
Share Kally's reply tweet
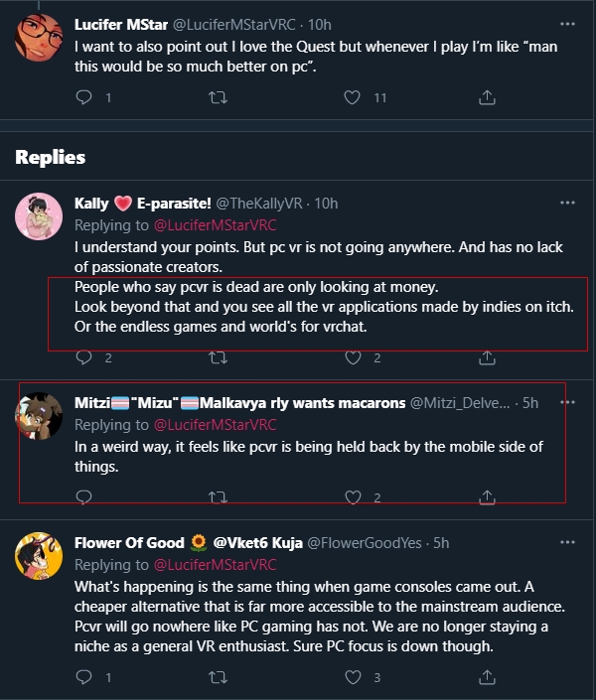[x=487, y=357]
